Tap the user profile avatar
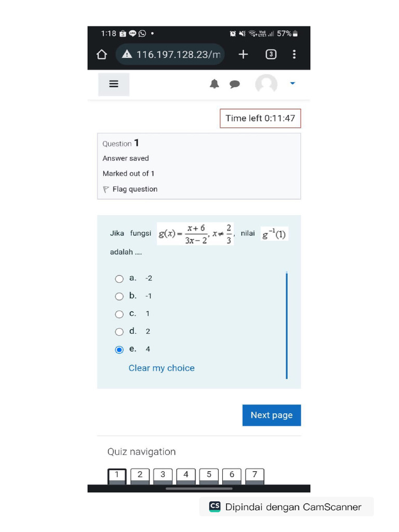 point(266,84)
